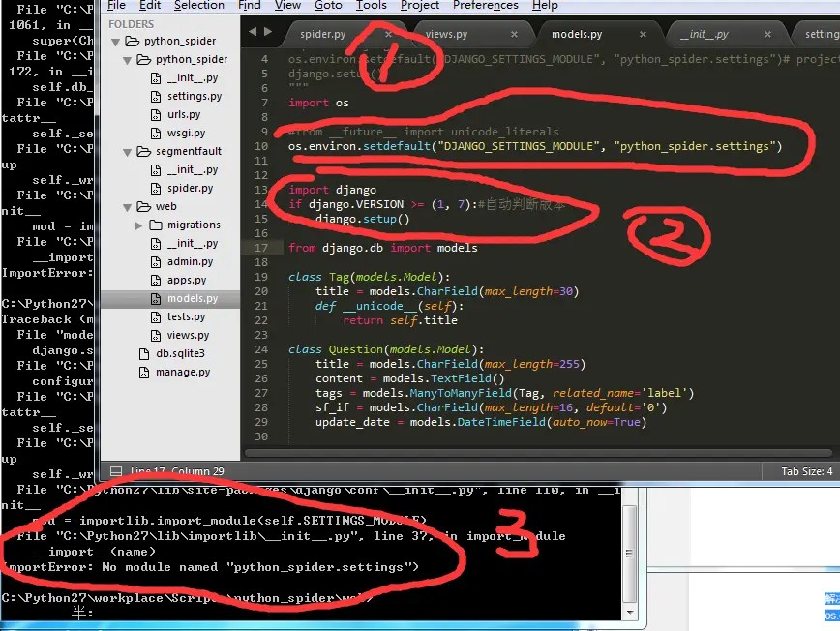840x631 pixels.
Task: Open the View menu
Action: coord(287,6)
